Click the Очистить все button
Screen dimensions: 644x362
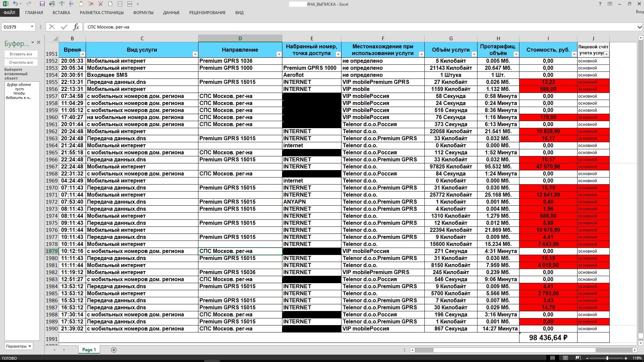[21, 62]
